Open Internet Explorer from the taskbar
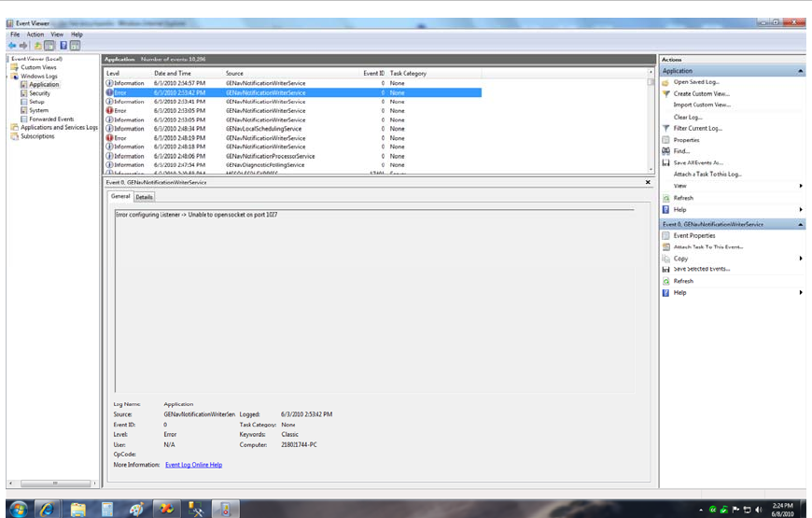The width and height of the screenshot is (812, 518). 47,510
